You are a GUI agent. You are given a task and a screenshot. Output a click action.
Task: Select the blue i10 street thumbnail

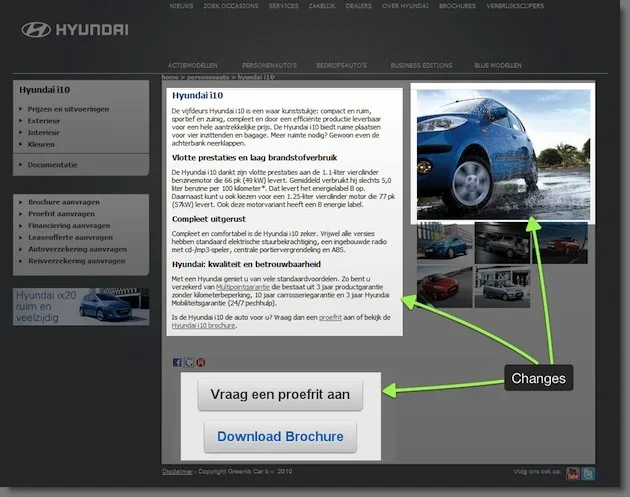[x=445, y=242]
